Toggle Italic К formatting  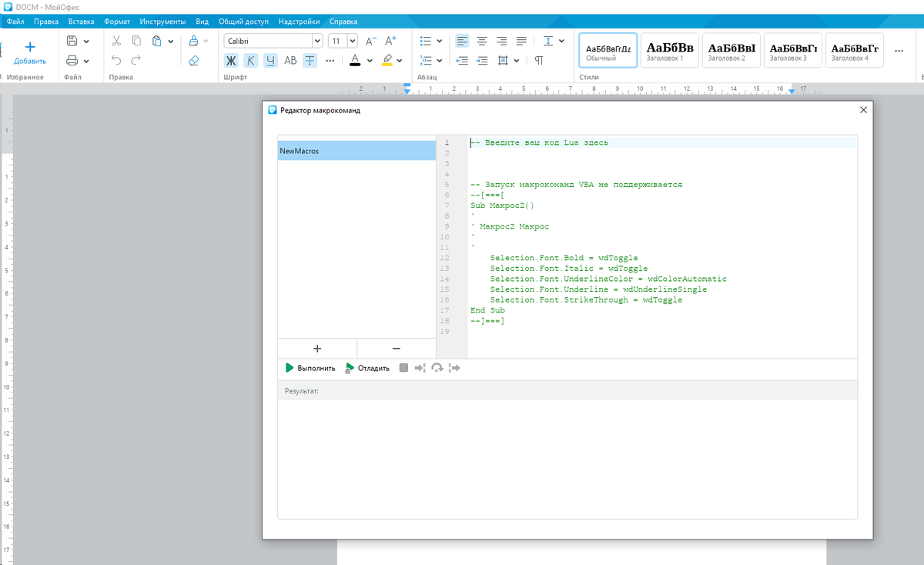(251, 61)
